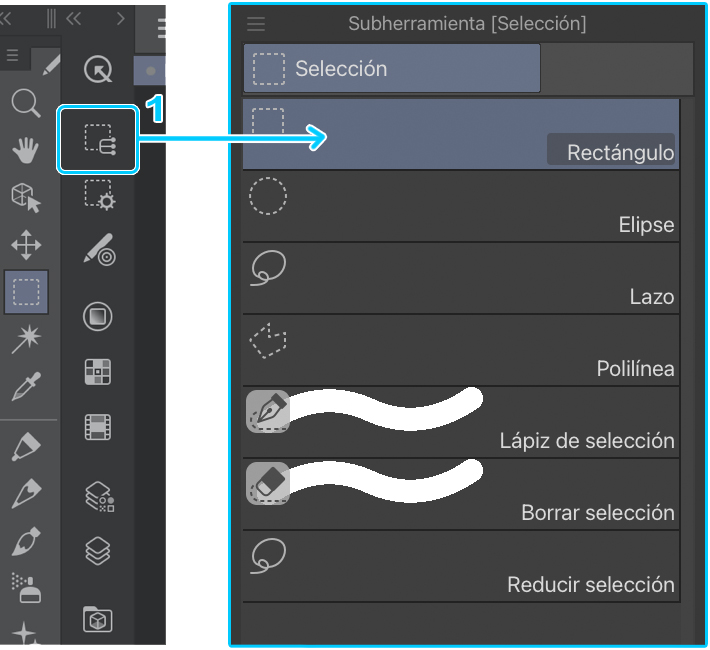Open the Tool Property palette icon
The image size is (710, 650).
(x=99, y=193)
